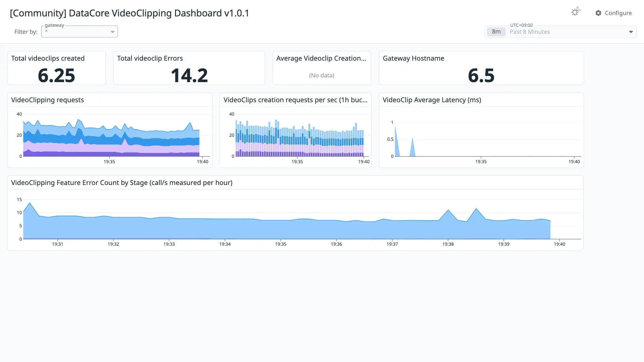Viewport: 644px width, 362px height.
Task: Select the VideoClip Average Latency title
Action: (x=432, y=100)
